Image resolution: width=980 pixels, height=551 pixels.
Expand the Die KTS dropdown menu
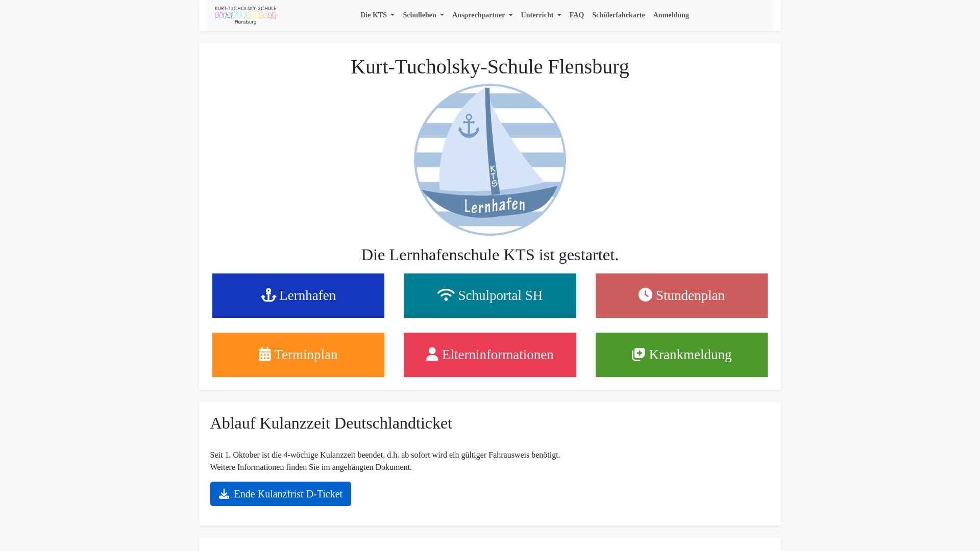377,15
